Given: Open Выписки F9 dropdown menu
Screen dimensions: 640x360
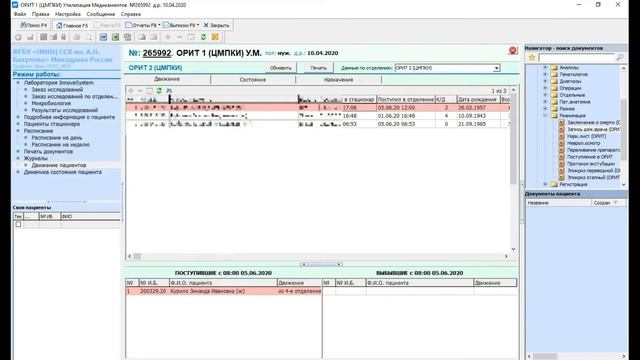Looking at the screenshot, I should click(x=181, y=25).
